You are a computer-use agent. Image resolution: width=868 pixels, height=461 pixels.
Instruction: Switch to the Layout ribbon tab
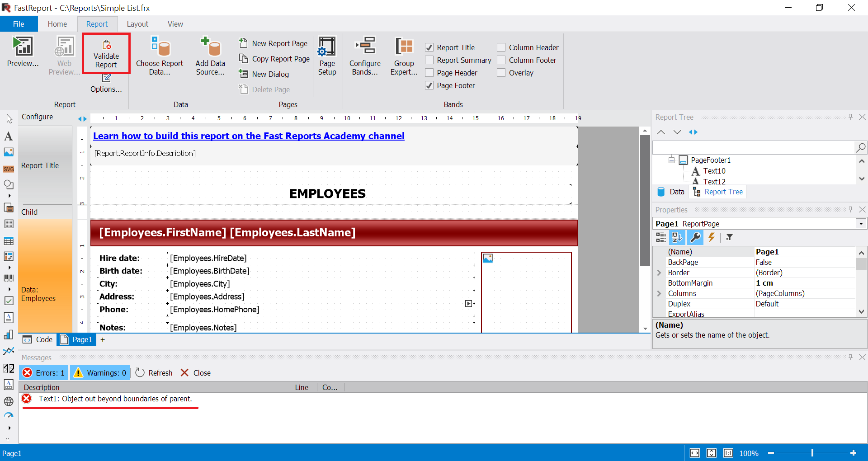pos(137,24)
